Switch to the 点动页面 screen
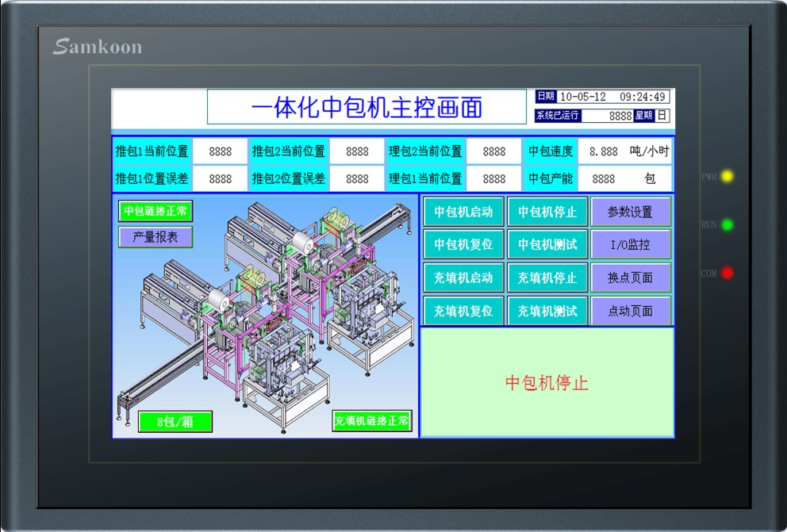Viewport: 787px width, 532px height. coord(631,311)
